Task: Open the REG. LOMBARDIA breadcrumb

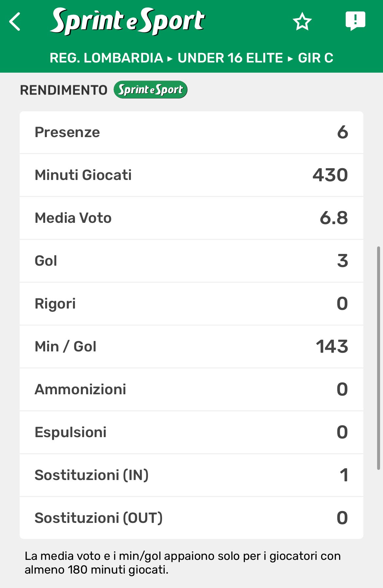Action: pyautogui.click(x=106, y=58)
